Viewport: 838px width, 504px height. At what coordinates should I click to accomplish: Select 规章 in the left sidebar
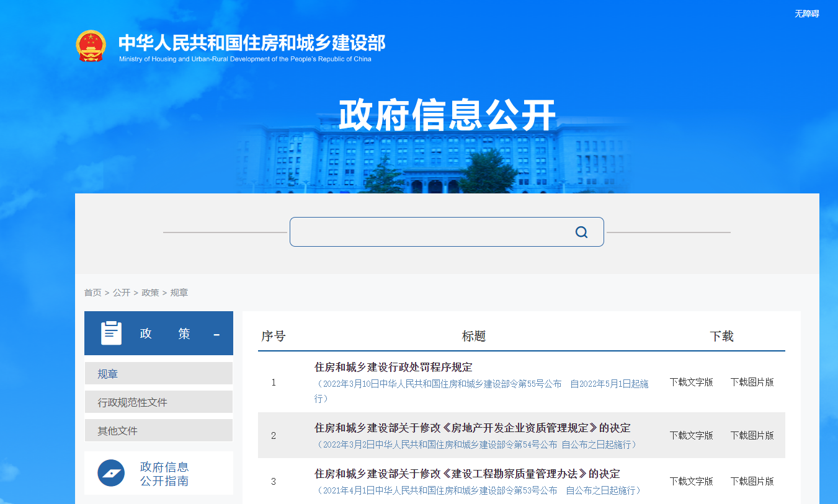pos(108,374)
